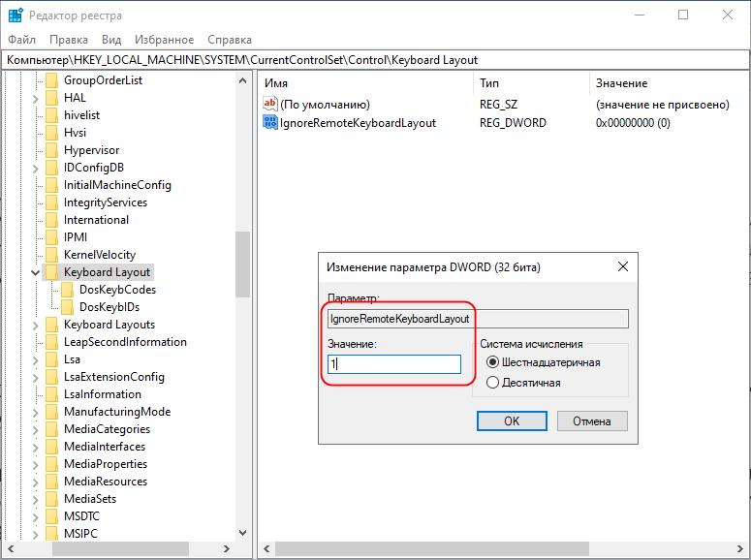The height and width of the screenshot is (560, 751).
Task: Click the Hypervisor folder icon
Action: click(52, 150)
